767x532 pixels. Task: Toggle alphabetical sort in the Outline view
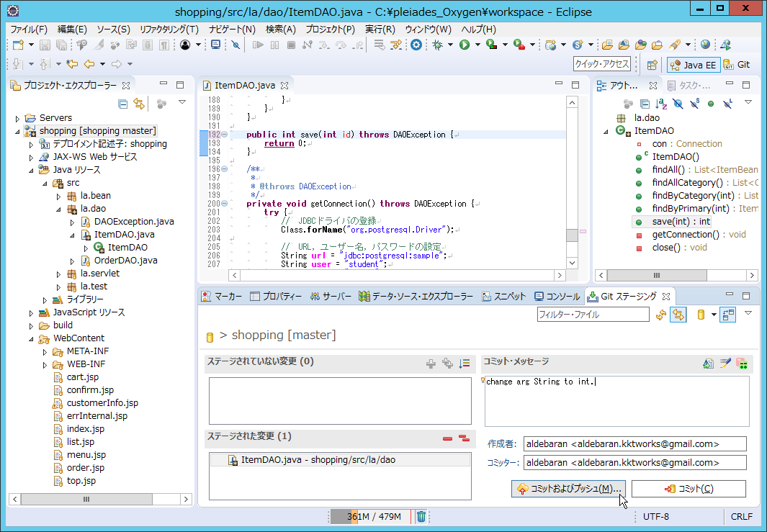pos(660,104)
